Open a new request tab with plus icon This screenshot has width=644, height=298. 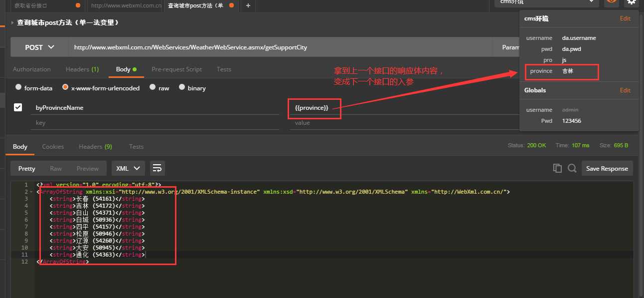point(248,5)
